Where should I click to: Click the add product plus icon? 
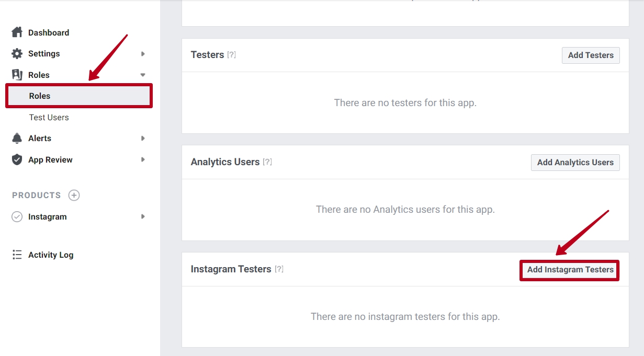pos(74,194)
